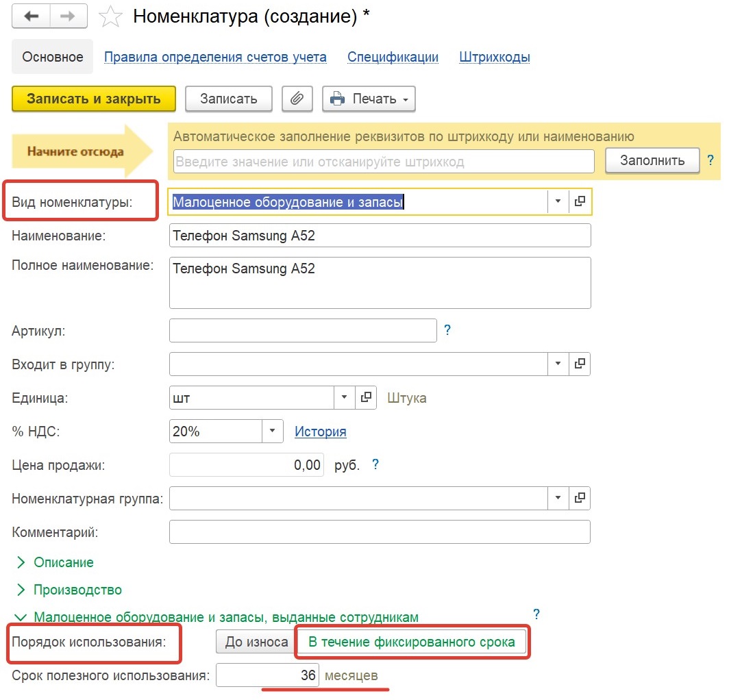Screen dimensions: 729x700
Task: Collapse Малоценное оборудование и запасы section
Action: (217, 617)
